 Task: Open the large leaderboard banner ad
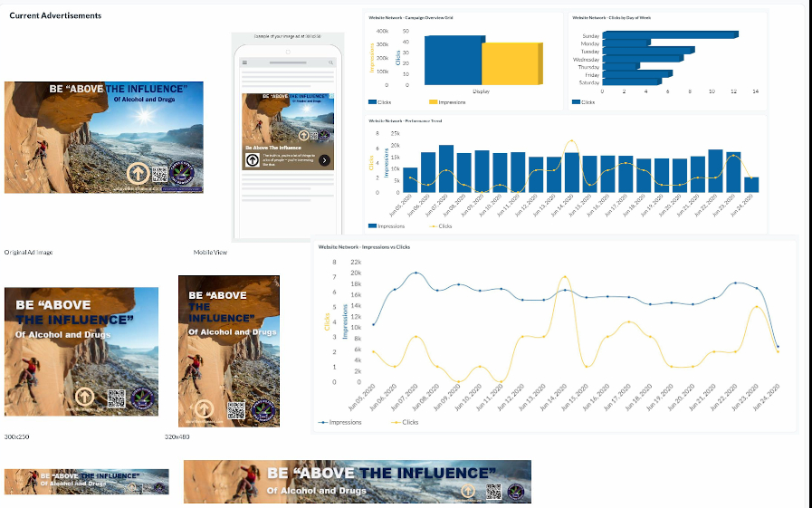[358, 482]
